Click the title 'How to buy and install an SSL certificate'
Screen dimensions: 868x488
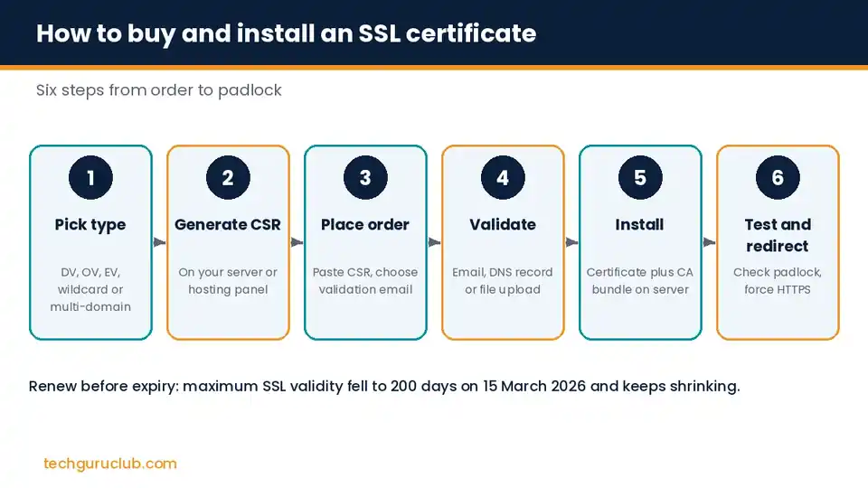pos(287,33)
